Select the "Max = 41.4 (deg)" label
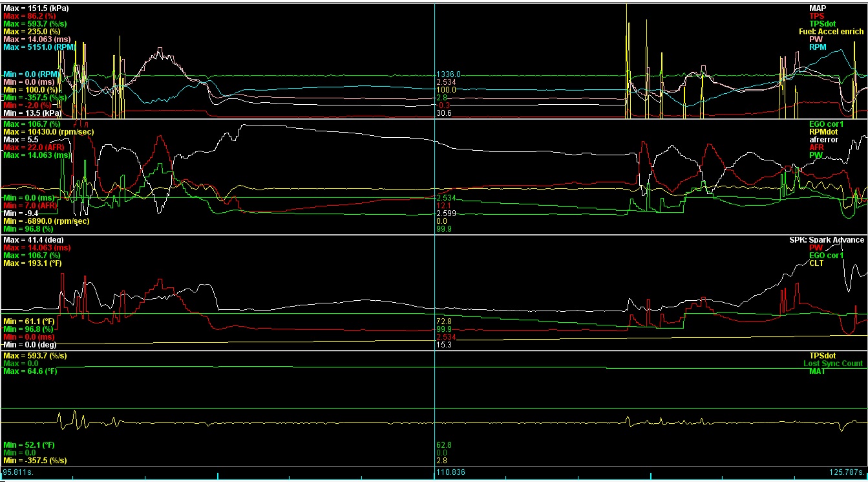This screenshot has height=482, width=868. click(x=34, y=239)
